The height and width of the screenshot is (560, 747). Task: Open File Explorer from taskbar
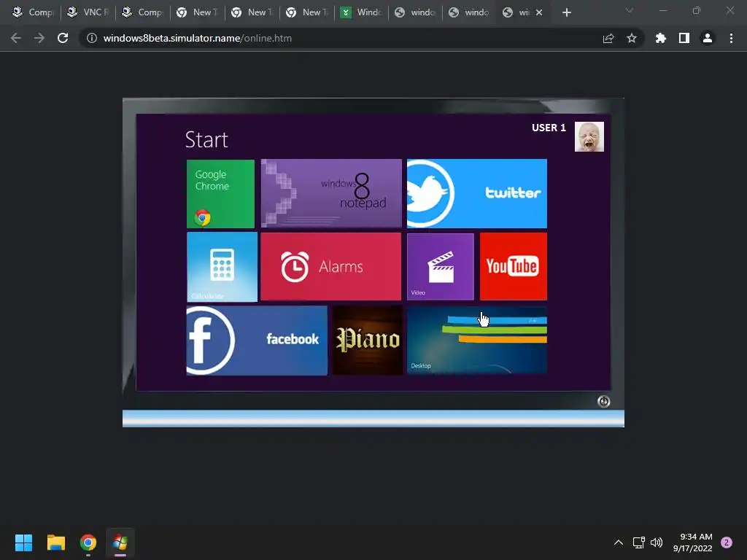55,542
